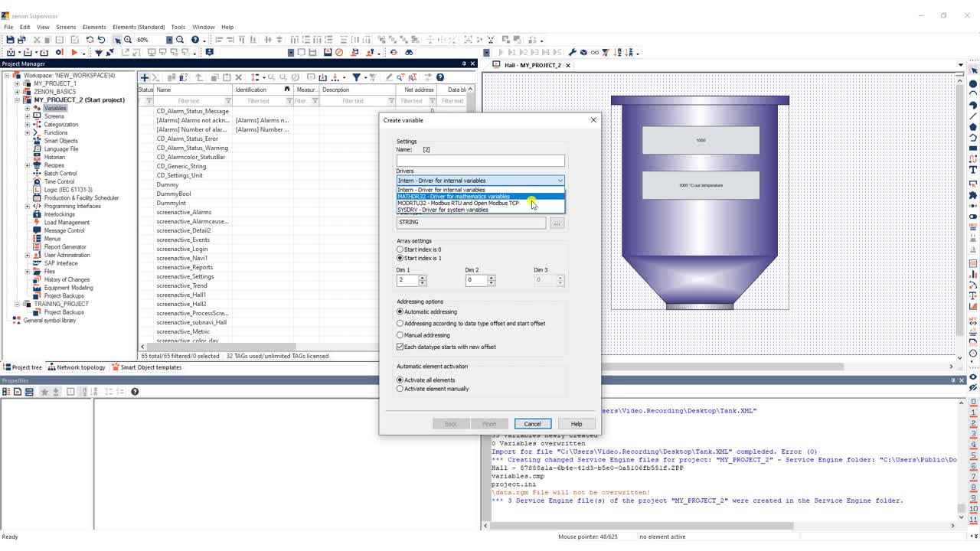Viewport: 980px width, 551px height.
Task: Uncheck Each datatype starts with new offset
Action: pos(400,347)
